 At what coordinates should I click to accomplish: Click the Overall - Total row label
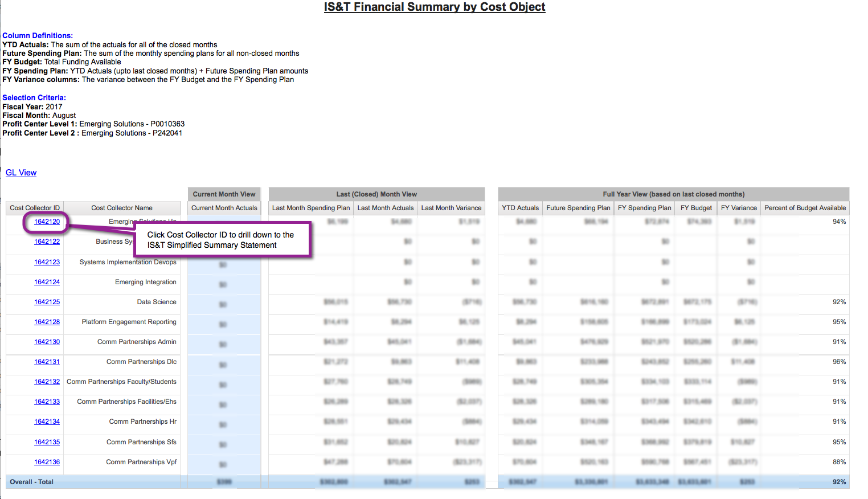pyautogui.click(x=31, y=482)
